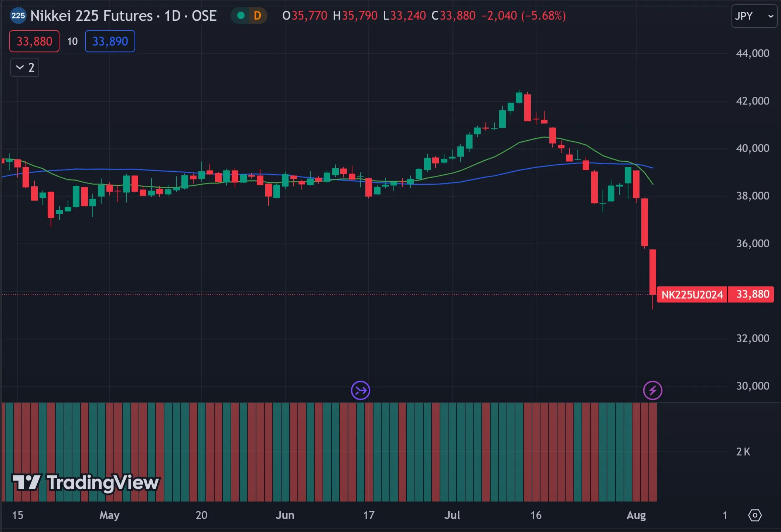Click the purple contract rollover marker icon
Viewport: 781px width, 532px height.
click(x=360, y=390)
